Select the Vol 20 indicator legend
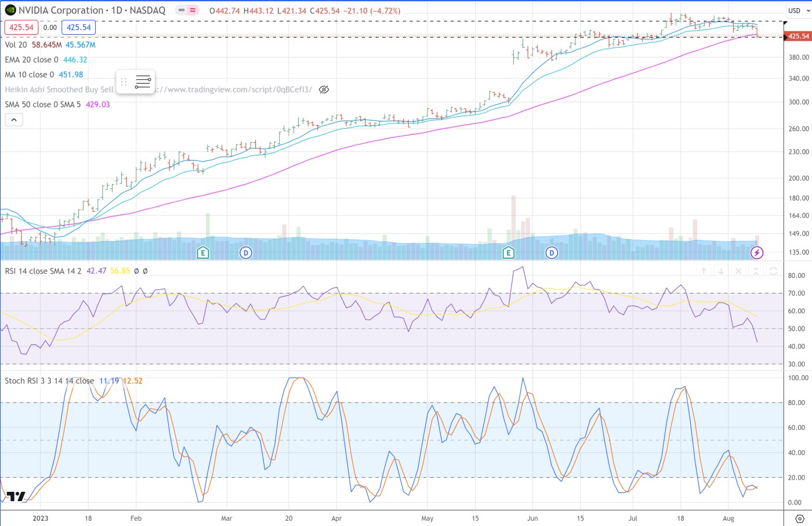812x526 pixels. click(x=16, y=45)
